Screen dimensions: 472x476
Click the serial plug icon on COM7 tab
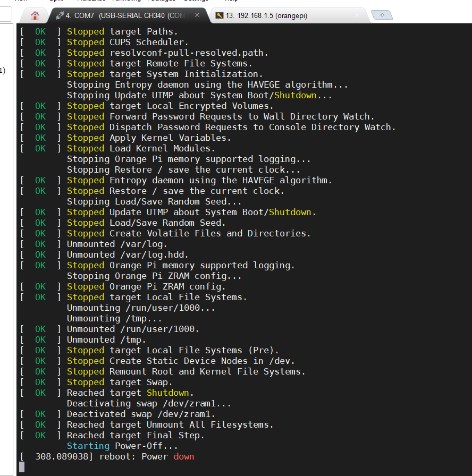(x=60, y=15)
